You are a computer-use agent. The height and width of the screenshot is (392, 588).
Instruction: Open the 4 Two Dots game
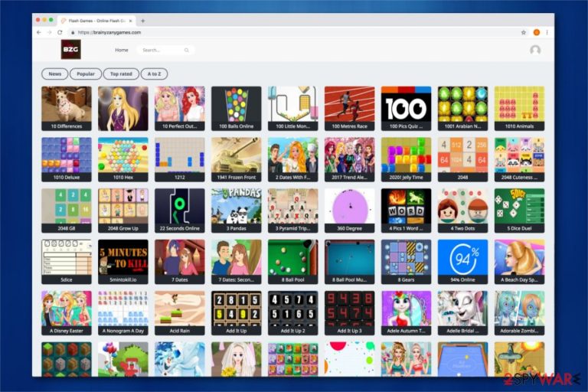click(x=462, y=211)
